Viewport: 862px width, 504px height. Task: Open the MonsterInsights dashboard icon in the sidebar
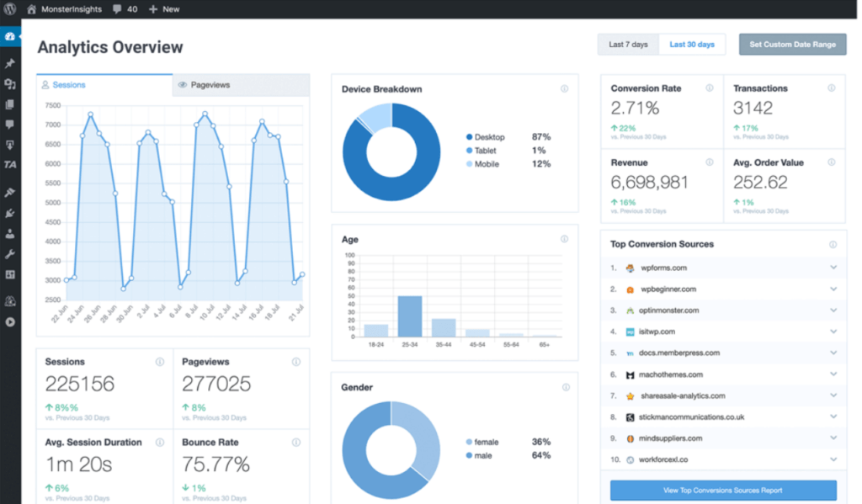pos(8,36)
